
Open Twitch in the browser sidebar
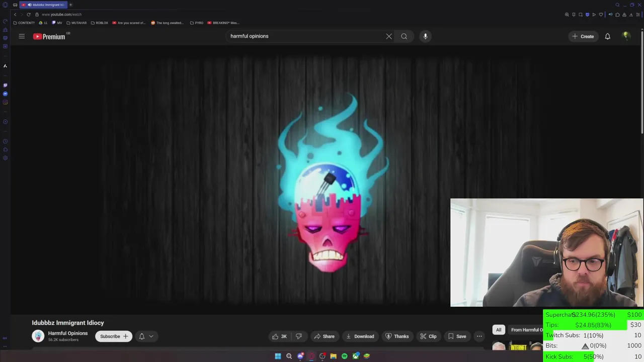5,85
